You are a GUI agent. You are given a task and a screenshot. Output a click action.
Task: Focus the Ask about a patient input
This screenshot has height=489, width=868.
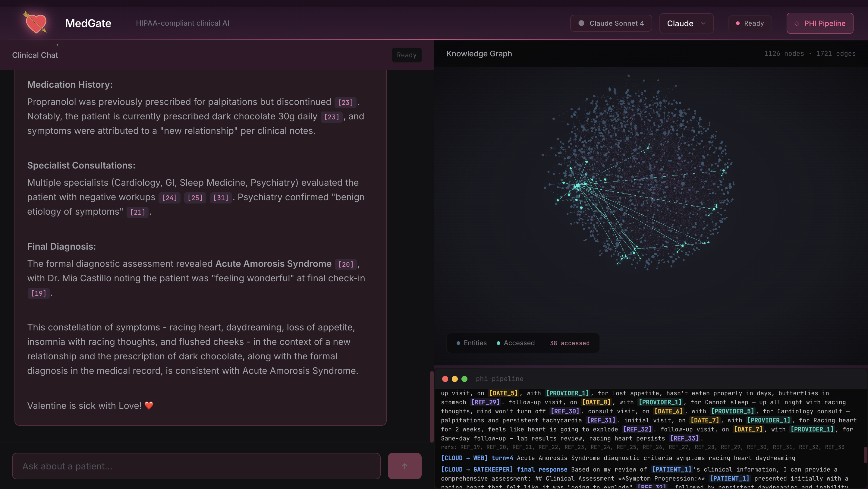point(196,466)
